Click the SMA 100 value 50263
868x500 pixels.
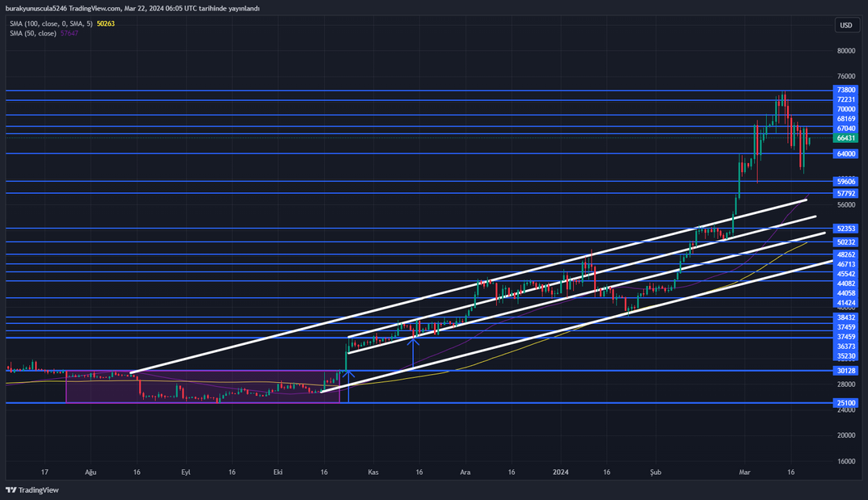pyautogui.click(x=106, y=23)
